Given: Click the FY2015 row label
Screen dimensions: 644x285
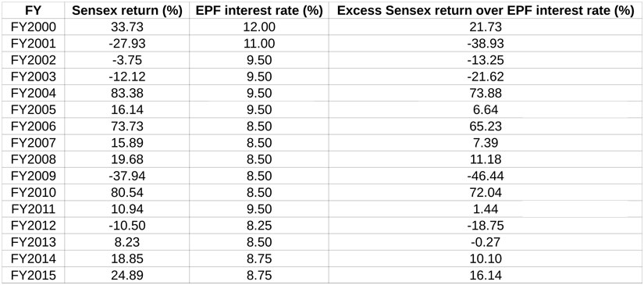Looking at the screenshot, I should click(x=33, y=275).
